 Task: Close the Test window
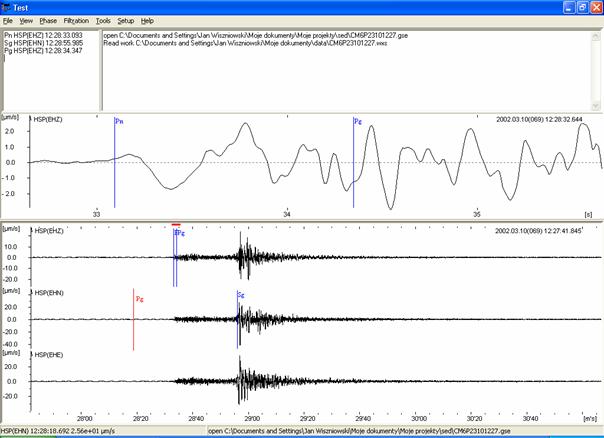pos(596,7)
